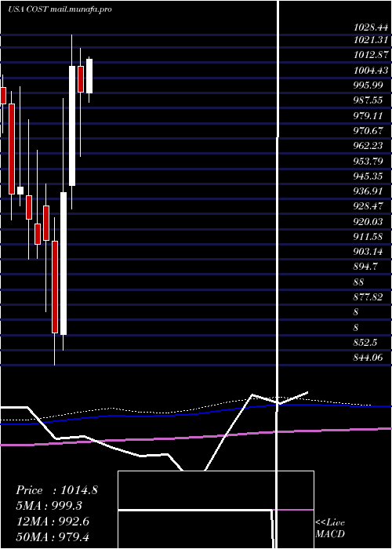392x549 pixels.
Task: Click the 987.55 price axis label
Action: point(368,100)
